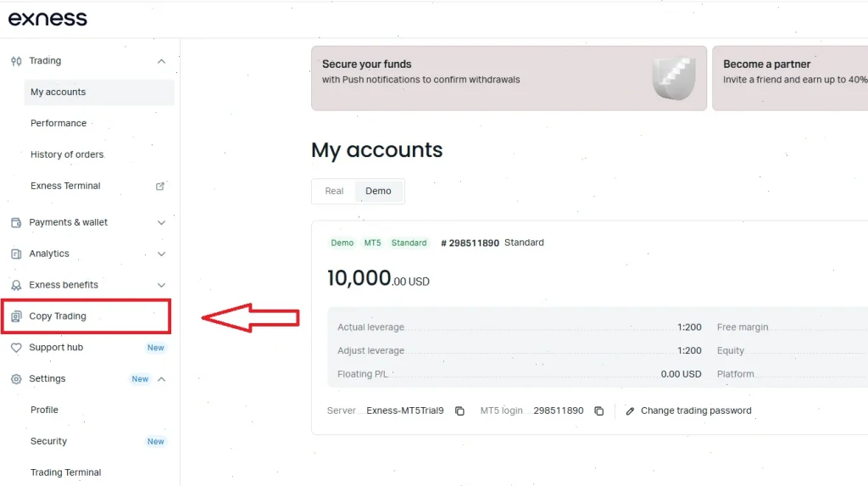Viewport: 868px width, 486px height.
Task: Copy the MT5 login number
Action: pos(598,411)
